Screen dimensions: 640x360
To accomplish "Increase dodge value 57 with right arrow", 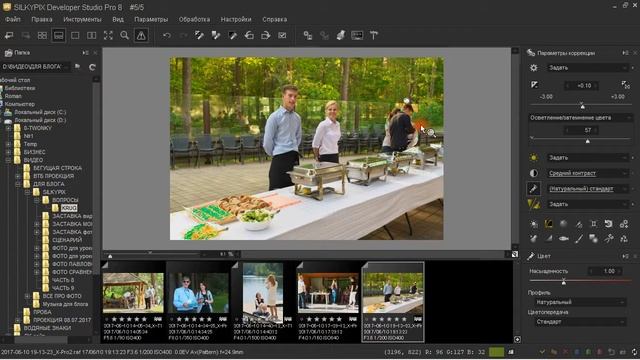I will click(x=597, y=130).
